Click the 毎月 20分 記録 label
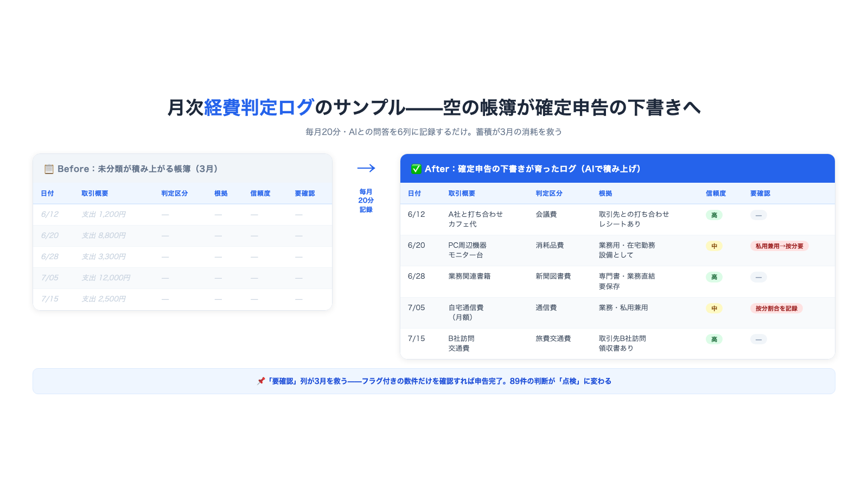The height and width of the screenshot is (488, 868). click(x=366, y=201)
